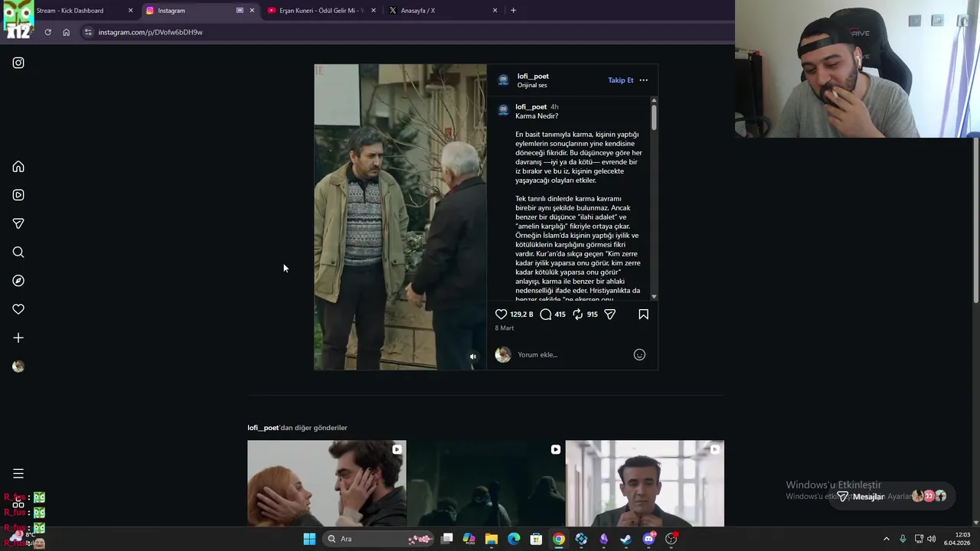Create new post with plus icon

18,337
